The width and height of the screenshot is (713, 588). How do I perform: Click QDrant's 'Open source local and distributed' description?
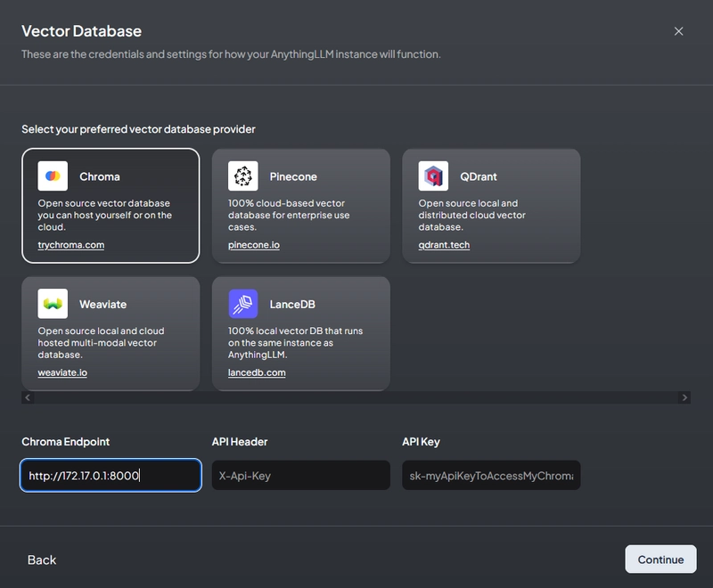click(472, 215)
